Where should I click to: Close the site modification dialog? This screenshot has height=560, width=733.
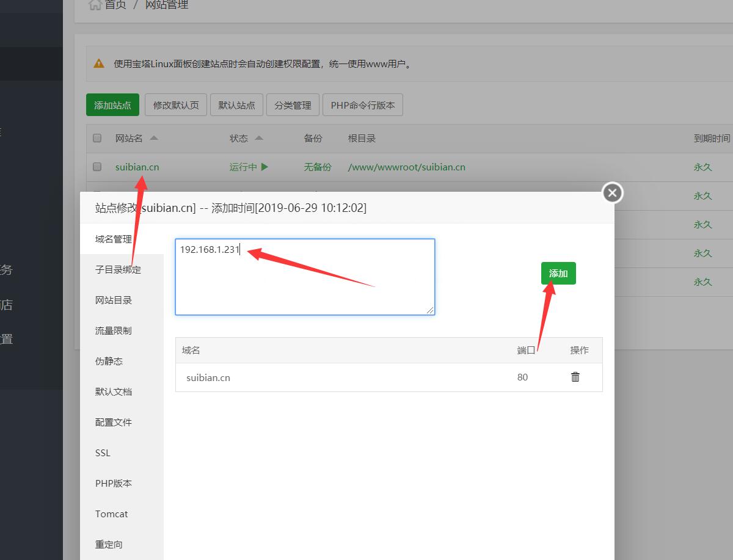(612, 193)
